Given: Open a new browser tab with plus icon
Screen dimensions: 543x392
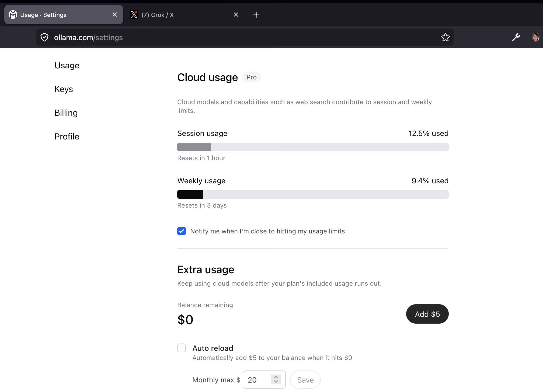Looking at the screenshot, I should pos(256,15).
